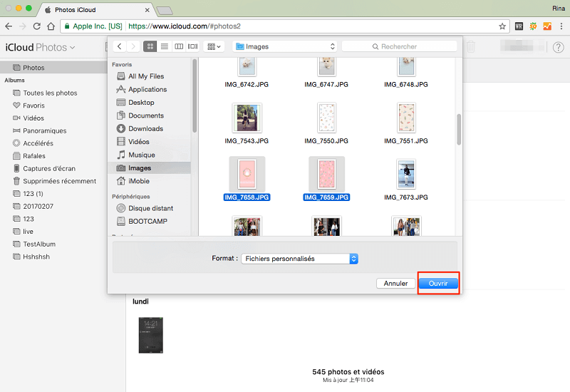Image resolution: width=570 pixels, height=392 pixels.
Task: Open the item arrangement dropdown
Action: (x=214, y=46)
